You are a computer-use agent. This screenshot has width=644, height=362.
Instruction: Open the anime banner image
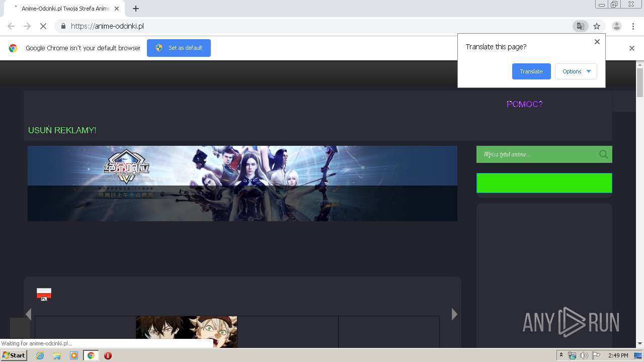click(x=243, y=184)
